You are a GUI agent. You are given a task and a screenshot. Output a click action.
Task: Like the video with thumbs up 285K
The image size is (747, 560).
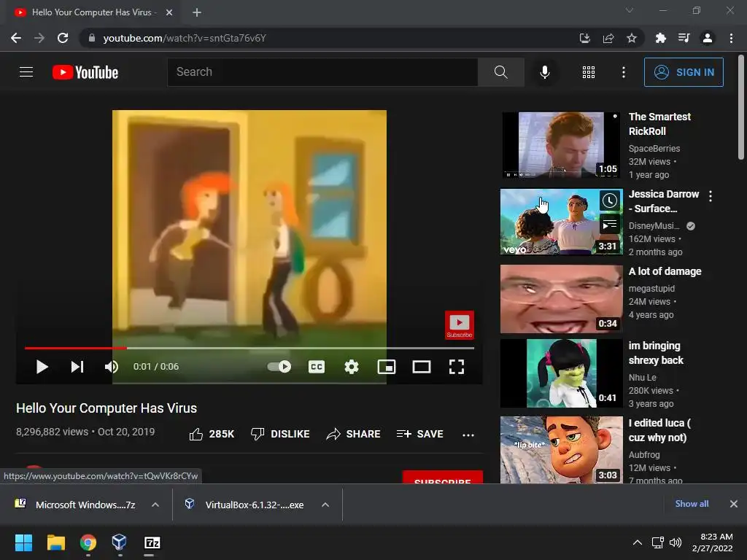pyautogui.click(x=212, y=434)
